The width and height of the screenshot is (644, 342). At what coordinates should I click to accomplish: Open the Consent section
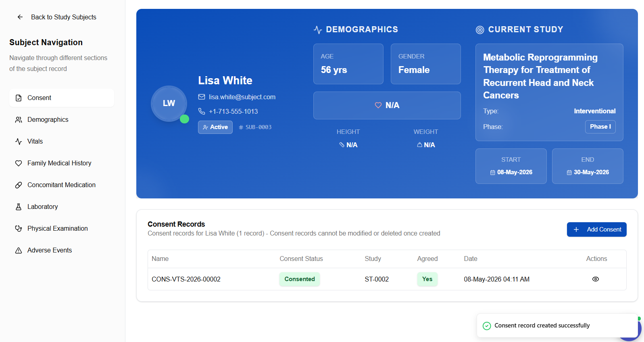pos(62,98)
